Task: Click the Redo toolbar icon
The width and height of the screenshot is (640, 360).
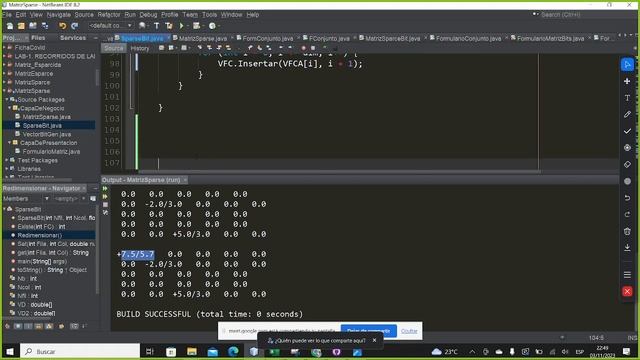Action: tap(74, 26)
